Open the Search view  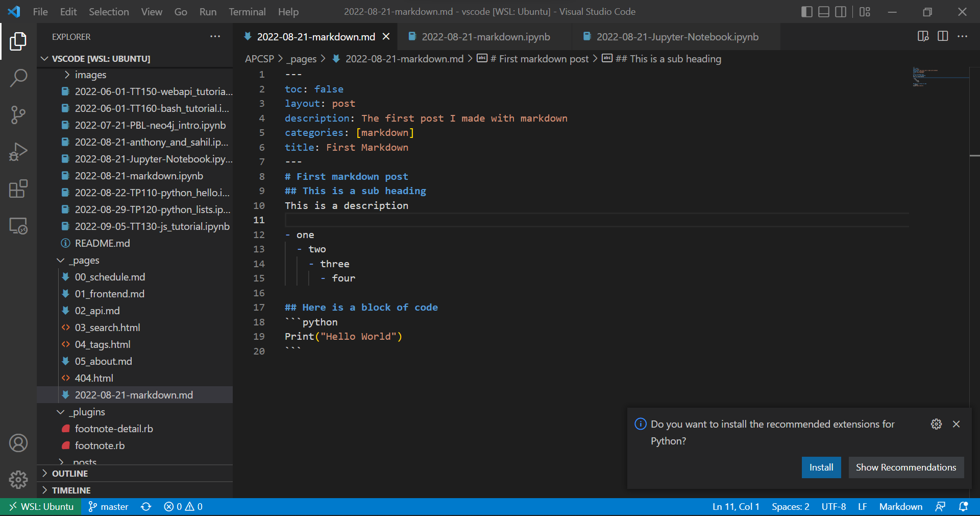tap(18, 78)
